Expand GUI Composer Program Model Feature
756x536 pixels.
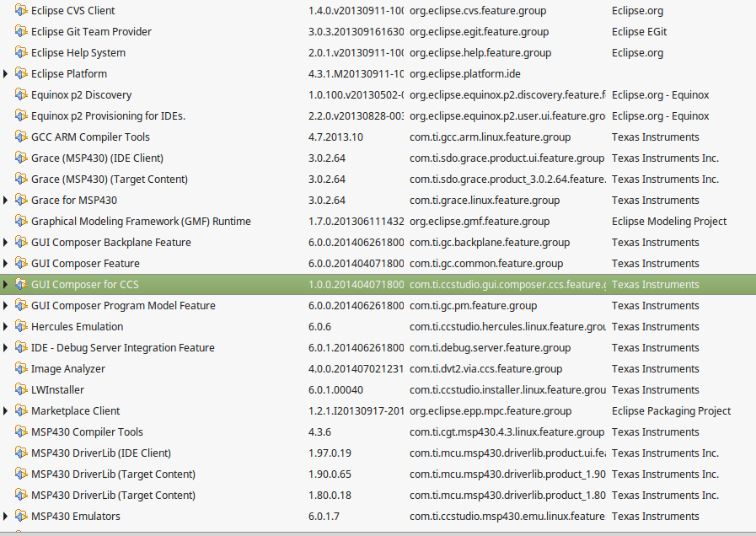click(5, 305)
